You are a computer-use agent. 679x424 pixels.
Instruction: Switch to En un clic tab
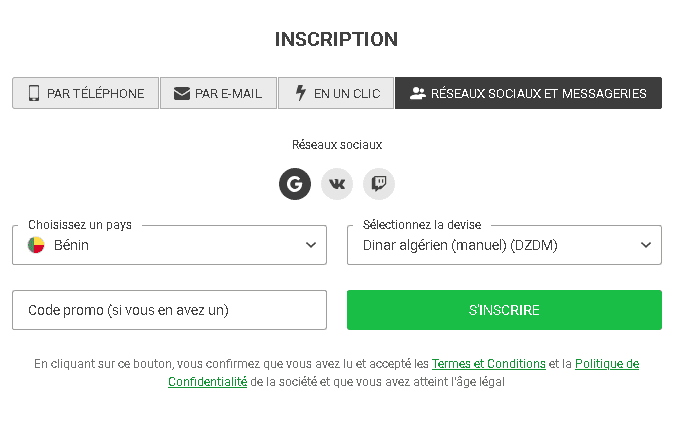click(336, 93)
